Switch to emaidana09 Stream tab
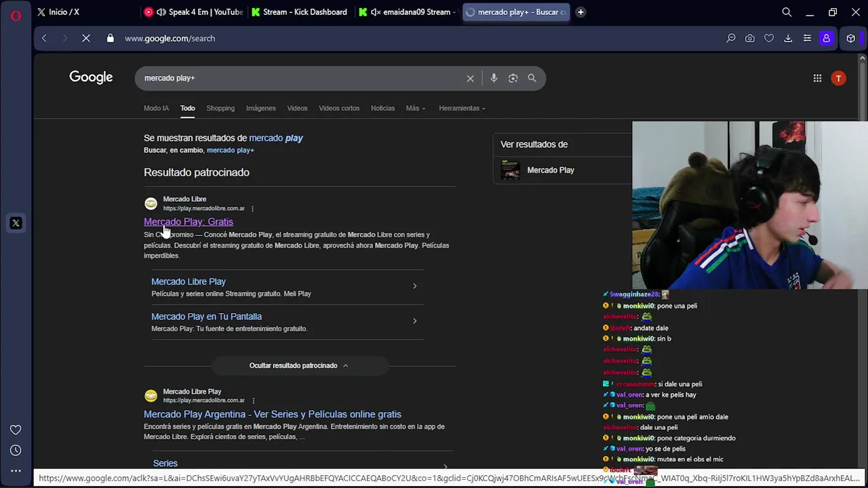 coord(408,12)
